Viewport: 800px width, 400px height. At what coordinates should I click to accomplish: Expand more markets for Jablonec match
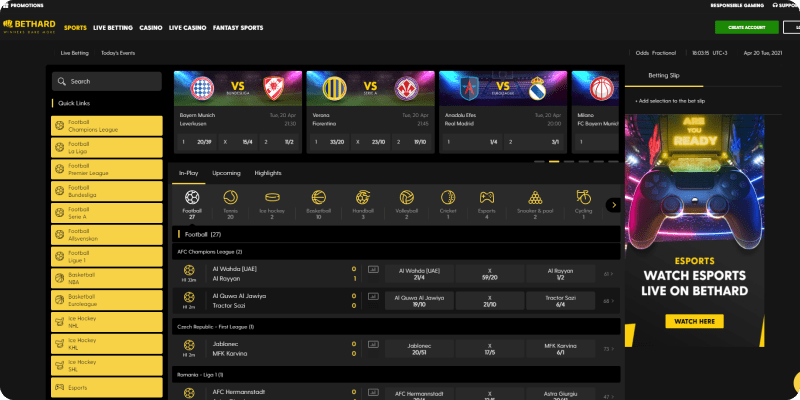point(608,349)
